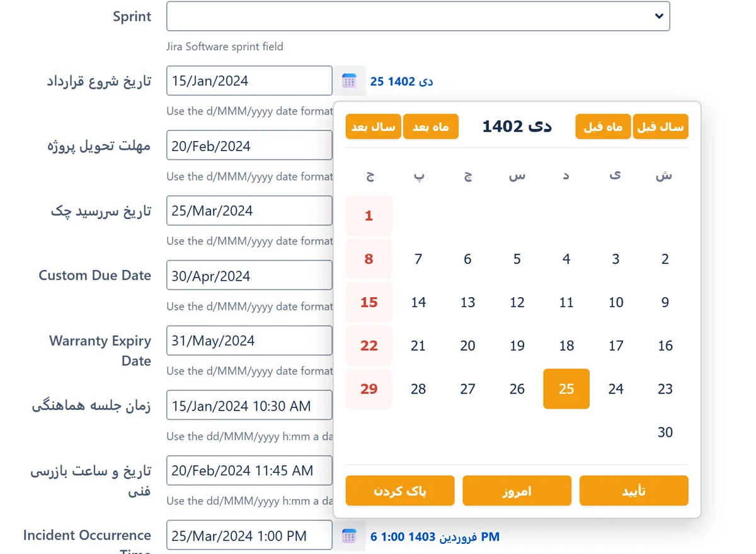Select highlighted day 25 in calendar
756x554 pixels.
point(566,389)
